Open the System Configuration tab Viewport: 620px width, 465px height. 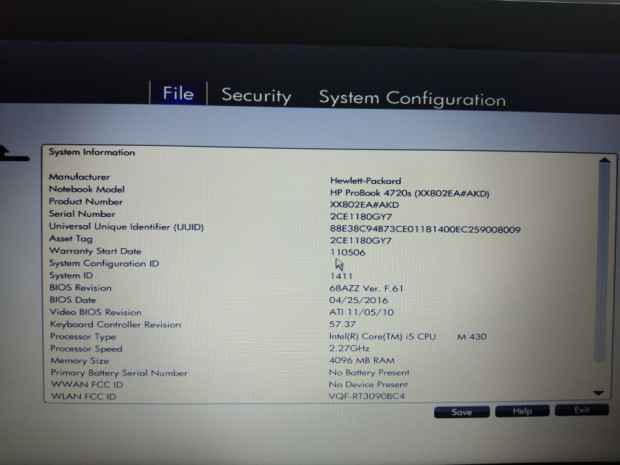click(x=411, y=98)
